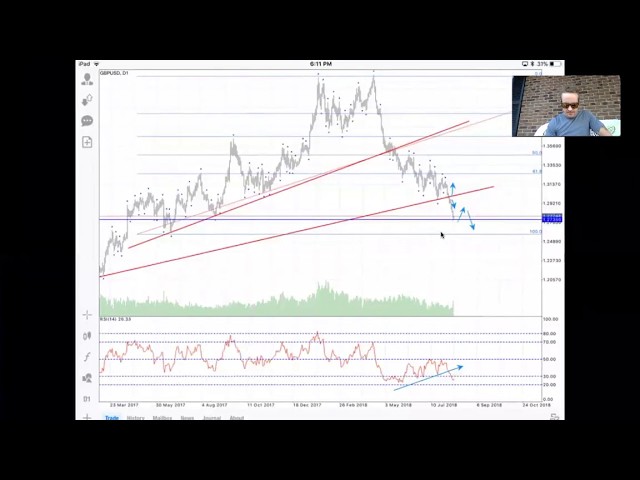Tap the new order plus document icon
This screenshot has height=480, width=640.
(x=87, y=142)
